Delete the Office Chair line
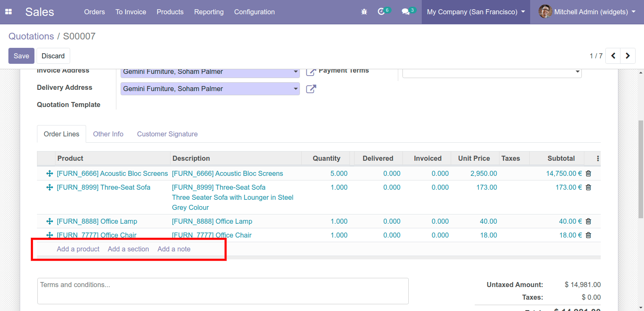The height and width of the screenshot is (311, 644). [588, 235]
